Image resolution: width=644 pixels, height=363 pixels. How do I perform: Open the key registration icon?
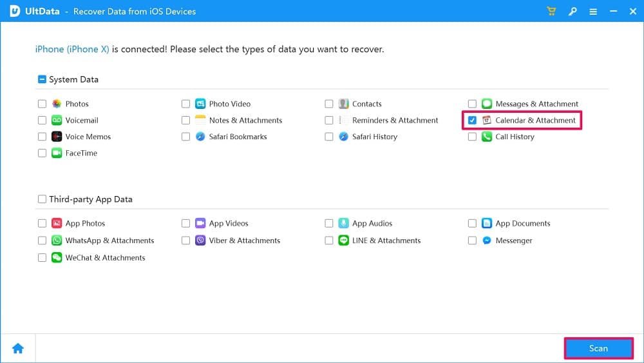[571, 11]
